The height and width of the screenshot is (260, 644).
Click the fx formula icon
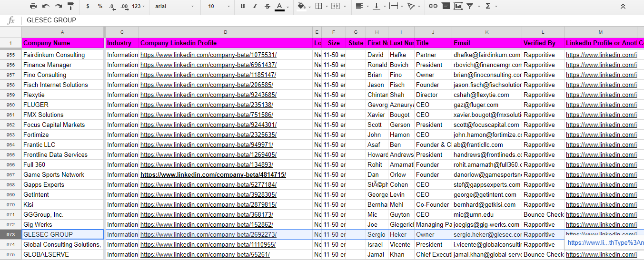11,20
